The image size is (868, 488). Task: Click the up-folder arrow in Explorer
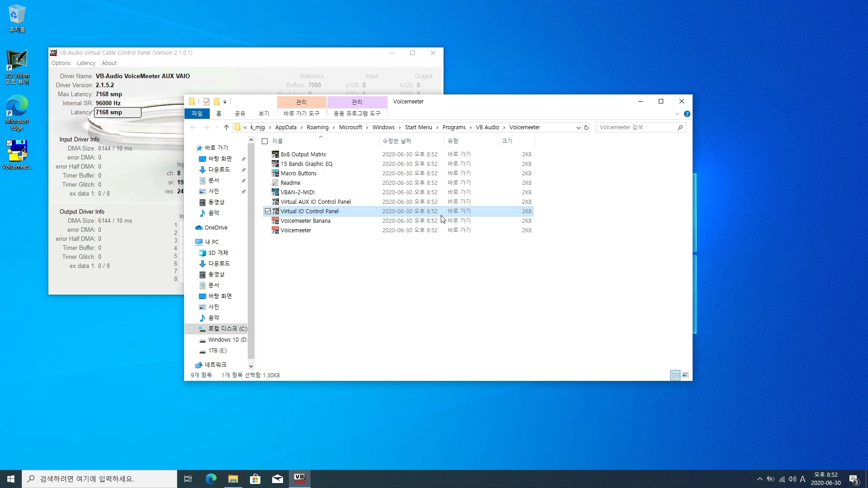[226, 127]
